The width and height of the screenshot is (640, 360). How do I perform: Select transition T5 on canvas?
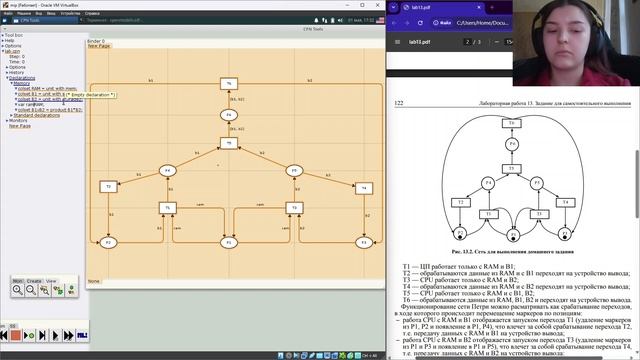[229, 143]
